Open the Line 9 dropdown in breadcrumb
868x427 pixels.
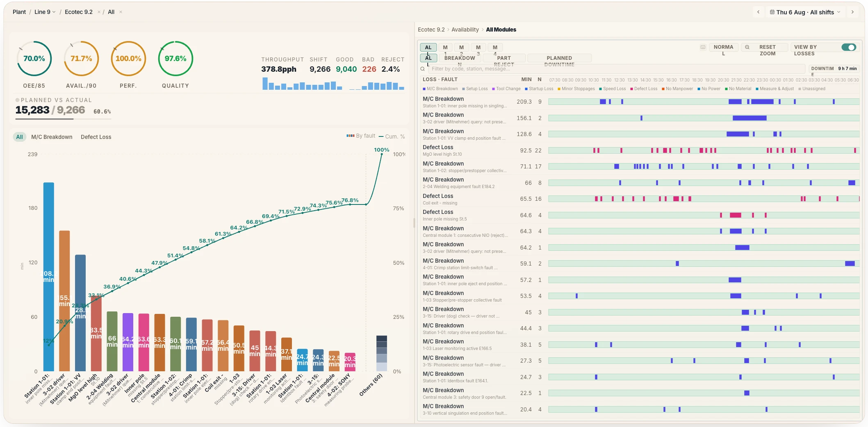[45, 12]
